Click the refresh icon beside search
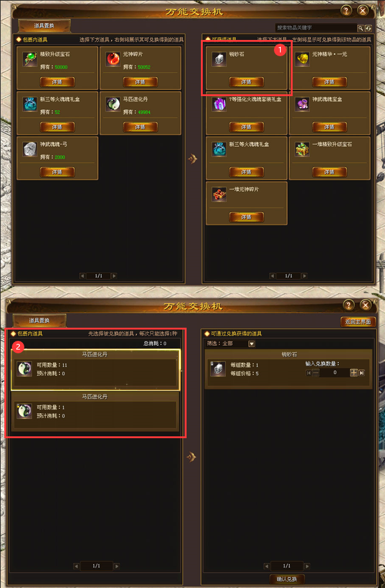Viewport: 385px width, 588px height. coord(369,28)
